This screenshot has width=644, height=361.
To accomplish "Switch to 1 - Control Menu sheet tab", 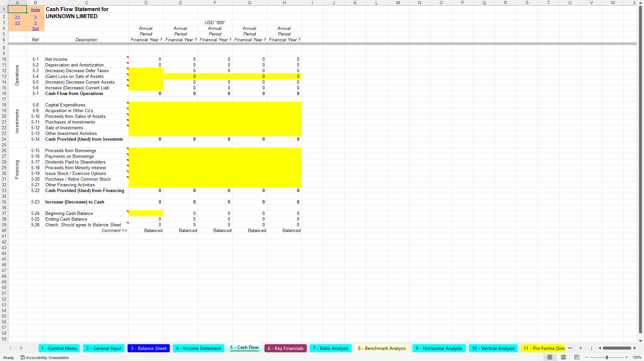I will [59, 348].
